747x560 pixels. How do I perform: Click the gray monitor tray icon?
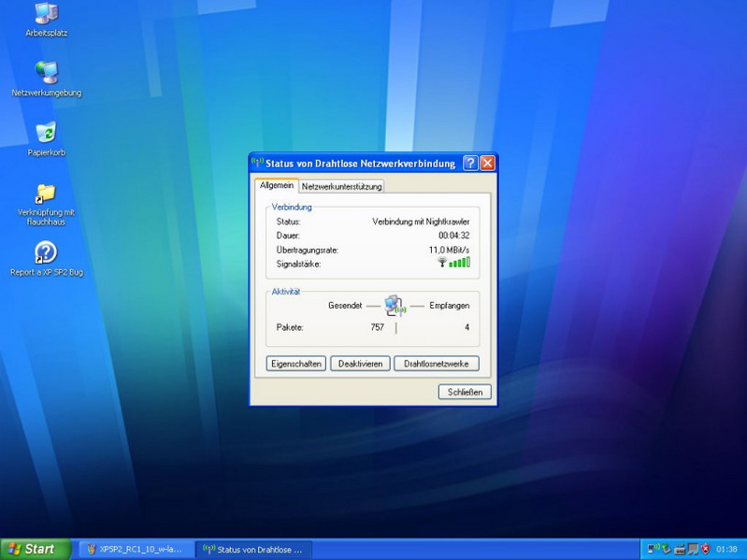693,549
